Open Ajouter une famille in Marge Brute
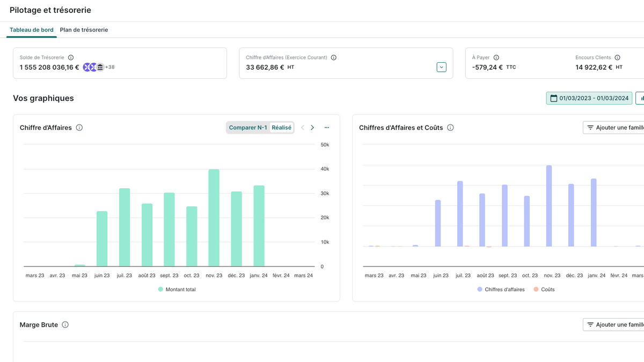 click(613, 324)
